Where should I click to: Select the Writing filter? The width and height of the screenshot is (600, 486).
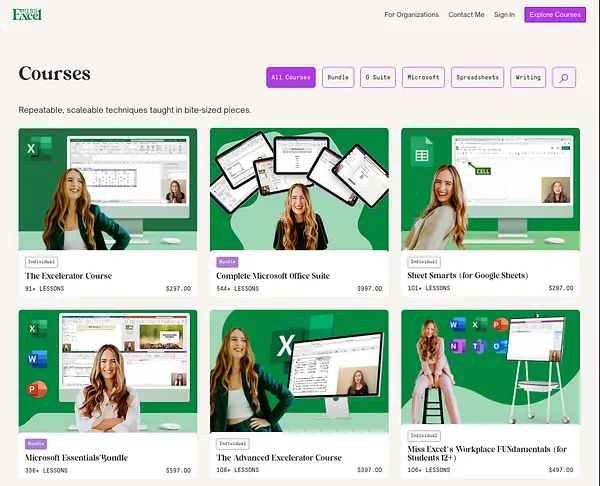click(528, 77)
